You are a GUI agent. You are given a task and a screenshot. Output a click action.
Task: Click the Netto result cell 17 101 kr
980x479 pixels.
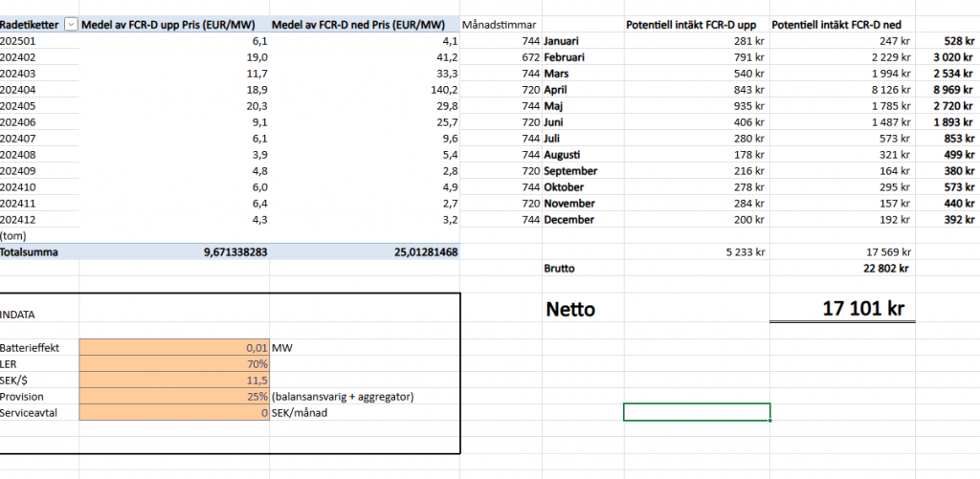click(842, 309)
